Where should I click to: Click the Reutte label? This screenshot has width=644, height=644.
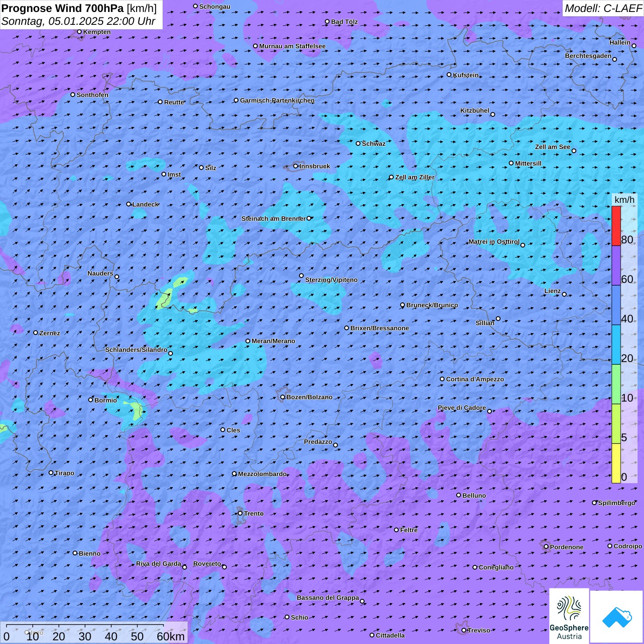click(x=174, y=102)
